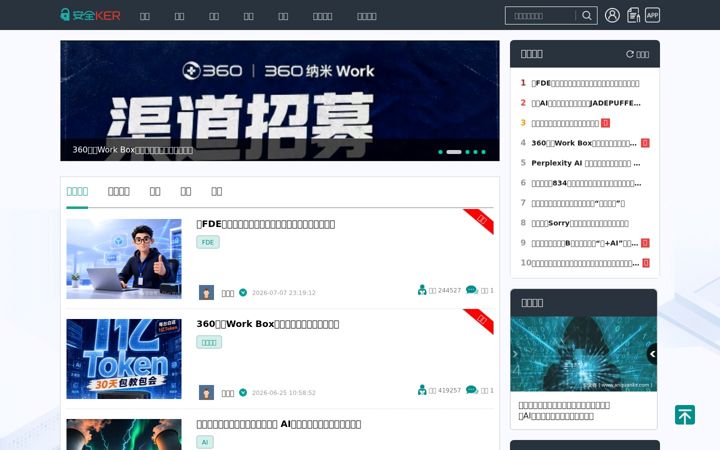This screenshot has height=450, width=720.
Task: Click the comment bubble icon on the FDE article
Action: tap(472, 290)
